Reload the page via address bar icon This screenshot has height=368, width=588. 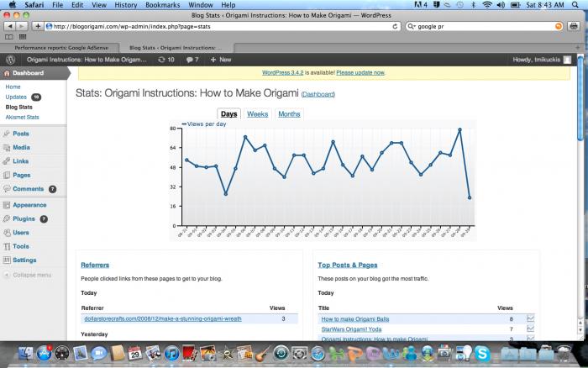pos(395,26)
